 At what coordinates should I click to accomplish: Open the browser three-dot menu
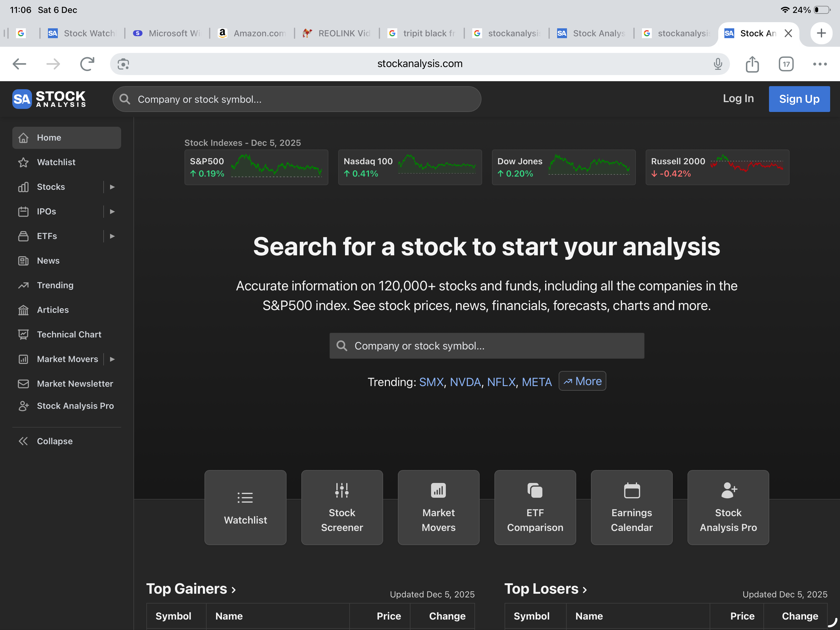point(819,64)
